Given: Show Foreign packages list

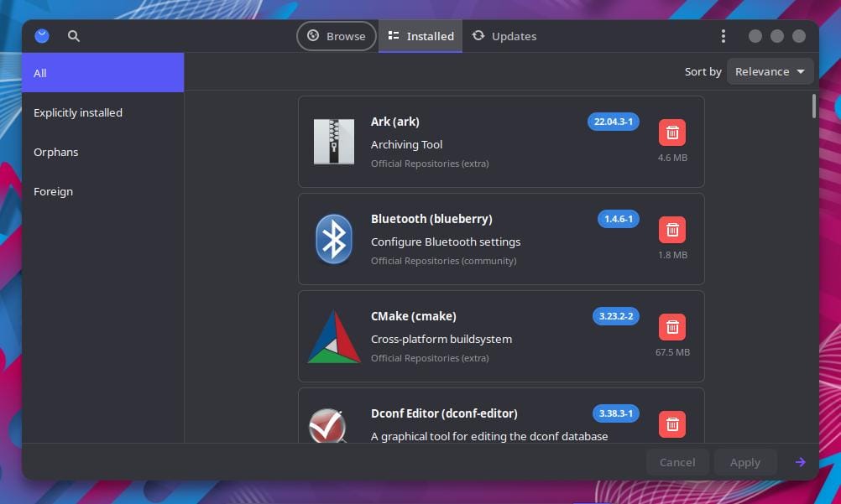Looking at the screenshot, I should (103, 191).
